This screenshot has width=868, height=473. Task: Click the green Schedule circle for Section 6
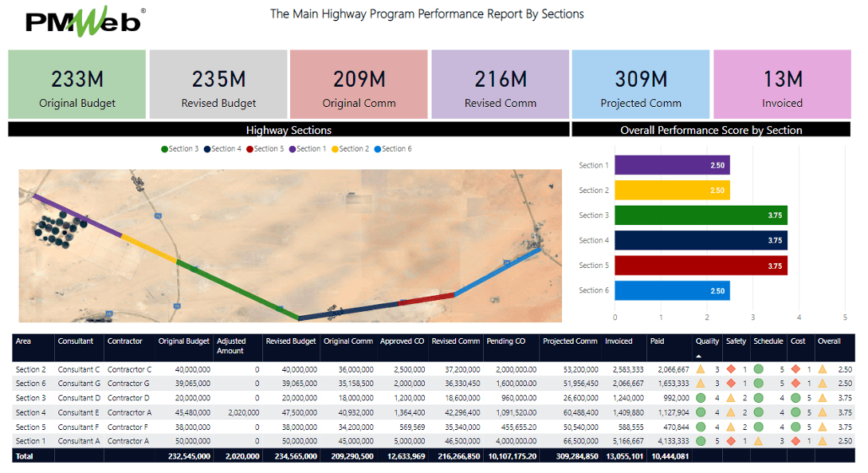(x=759, y=384)
